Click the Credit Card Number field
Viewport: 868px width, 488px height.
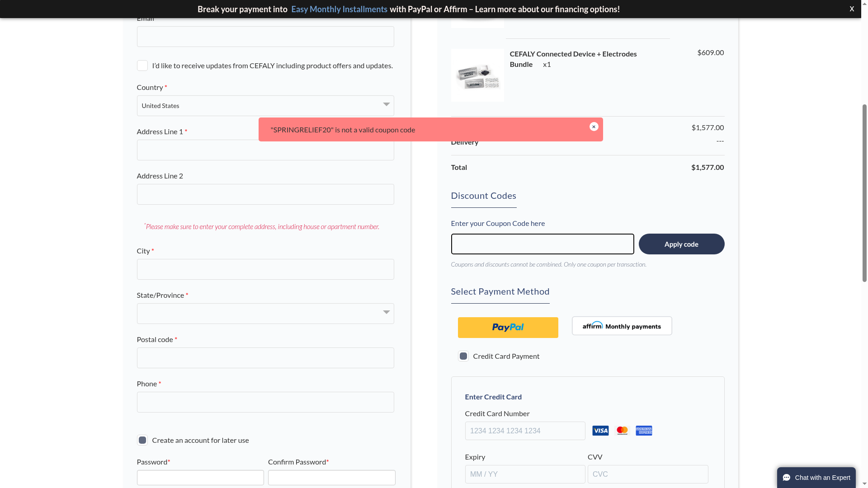pos(524,431)
